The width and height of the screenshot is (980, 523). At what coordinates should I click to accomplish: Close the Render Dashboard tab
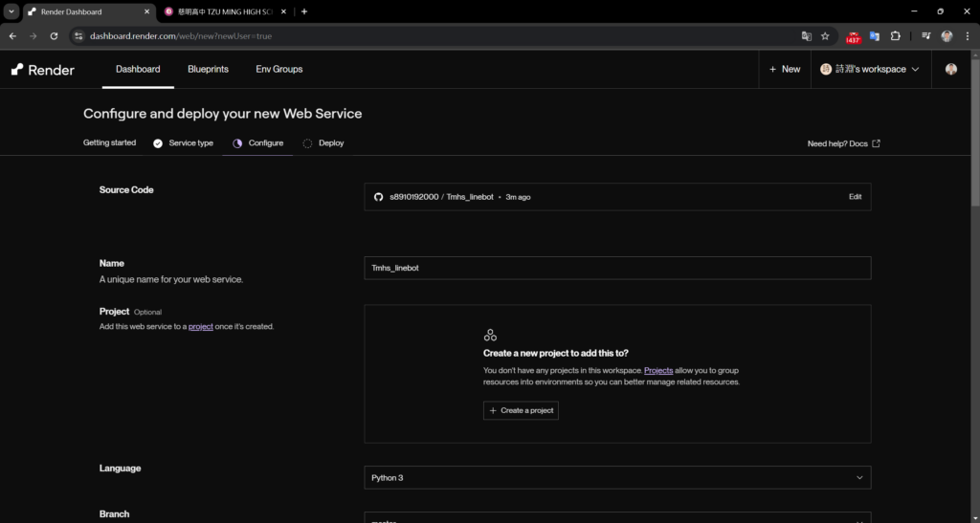(x=146, y=11)
